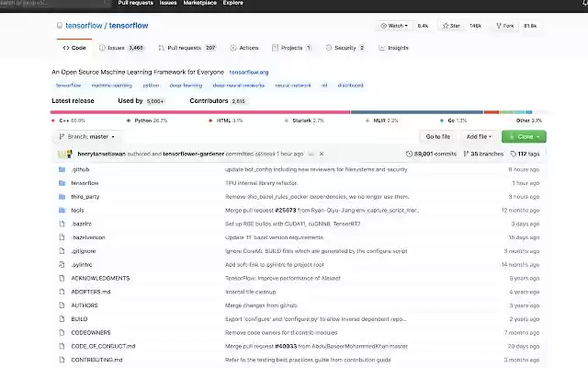Image resolution: width=588 pixels, height=368 pixels.
Task: Open the tensorflow organization link in title
Action: coord(84,26)
